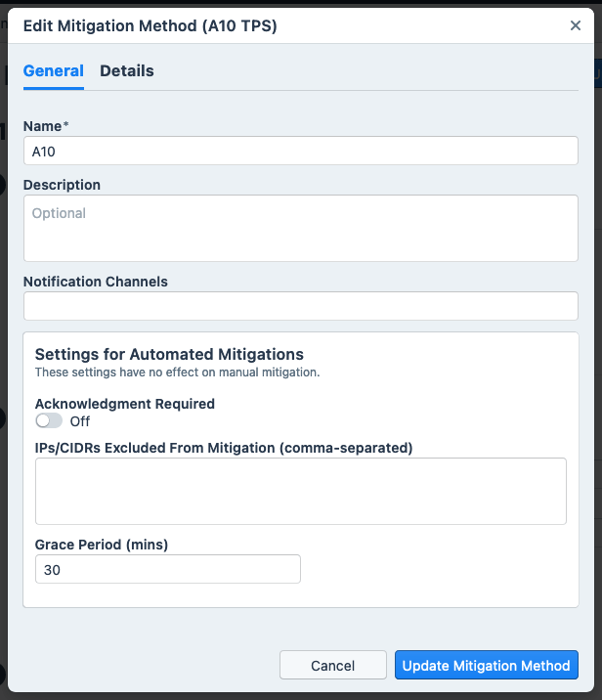Click the Settings for Automated Mitigations heading
The width and height of the screenshot is (602, 700).
(x=169, y=354)
